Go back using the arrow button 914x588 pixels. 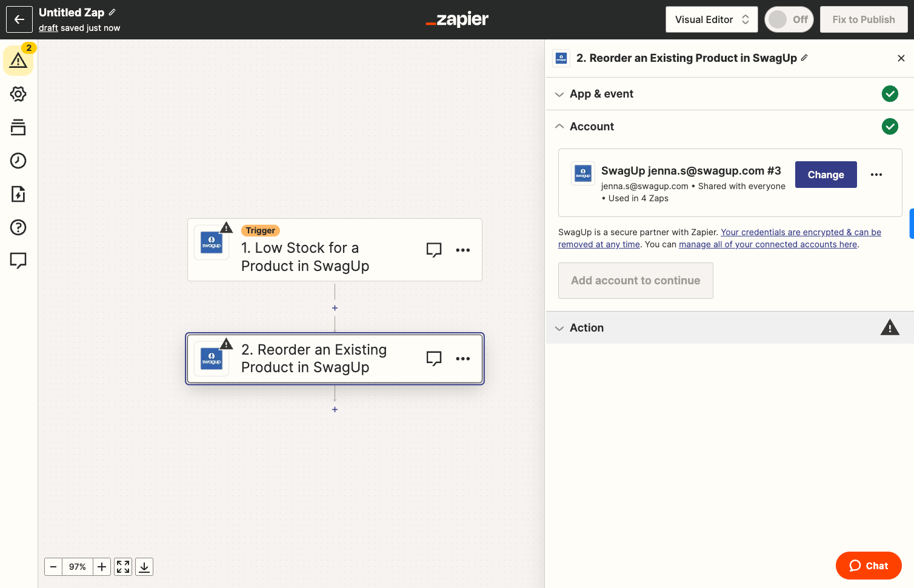coord(19,19)
